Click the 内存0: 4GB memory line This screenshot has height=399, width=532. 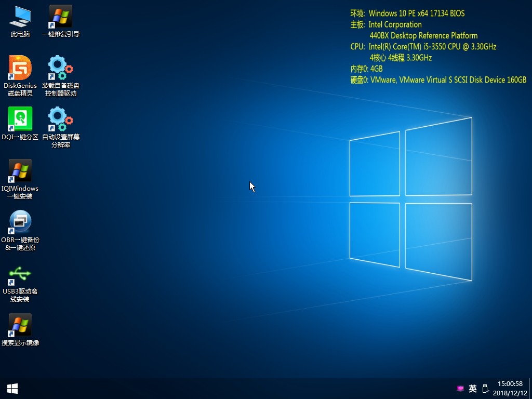click(x=366, y=69)
